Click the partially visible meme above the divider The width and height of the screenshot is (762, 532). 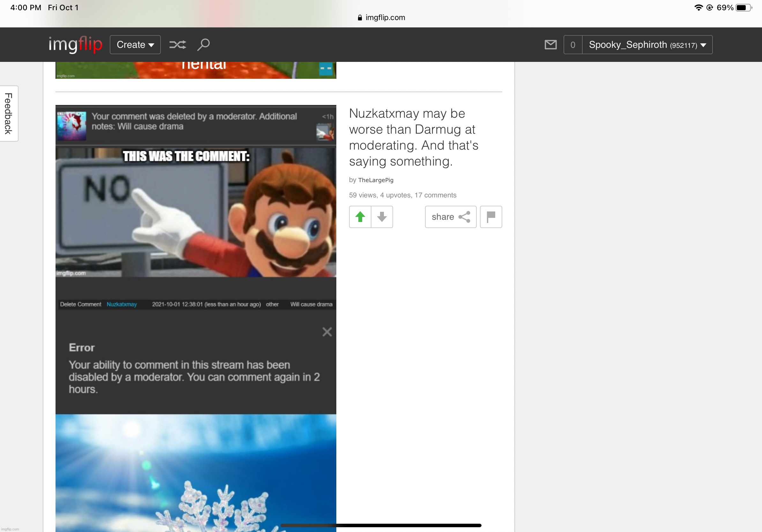click(196, 70)
